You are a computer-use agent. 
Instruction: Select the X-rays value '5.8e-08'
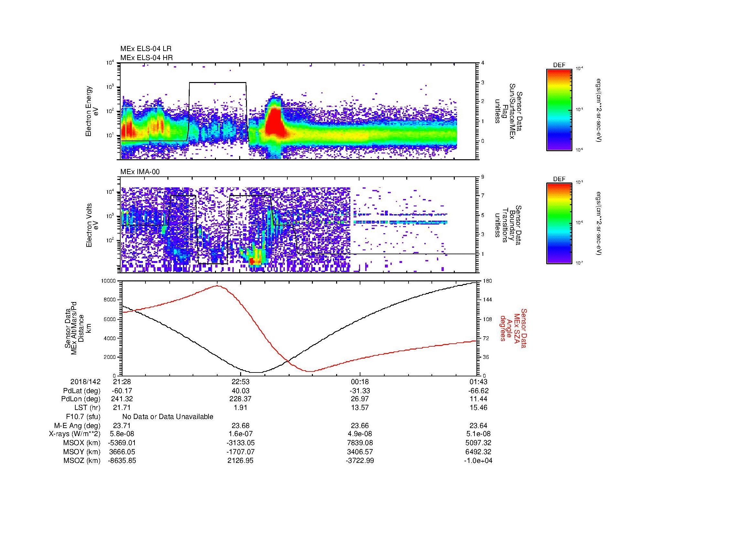point(122,434)
